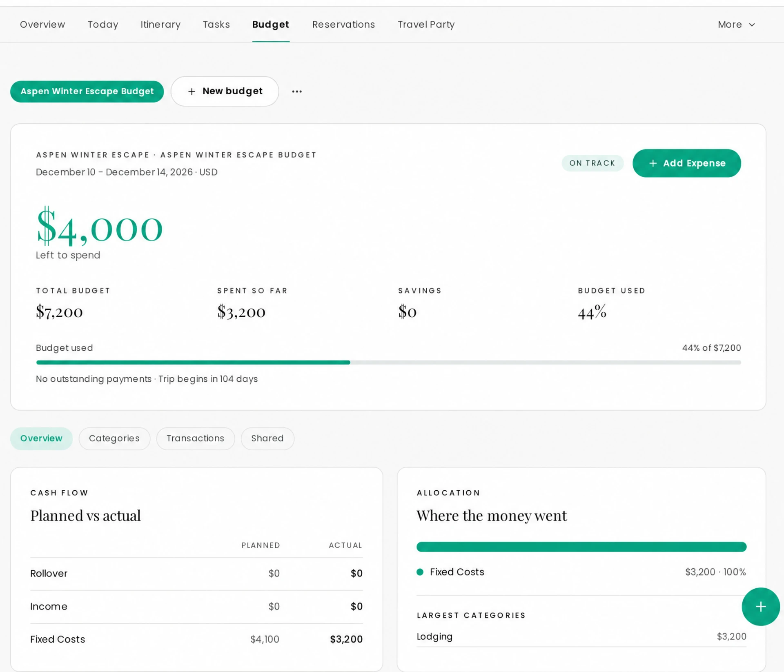784x672 pixels.
Task: Click the Savings $0 value
Action: (x=408, y=312)
